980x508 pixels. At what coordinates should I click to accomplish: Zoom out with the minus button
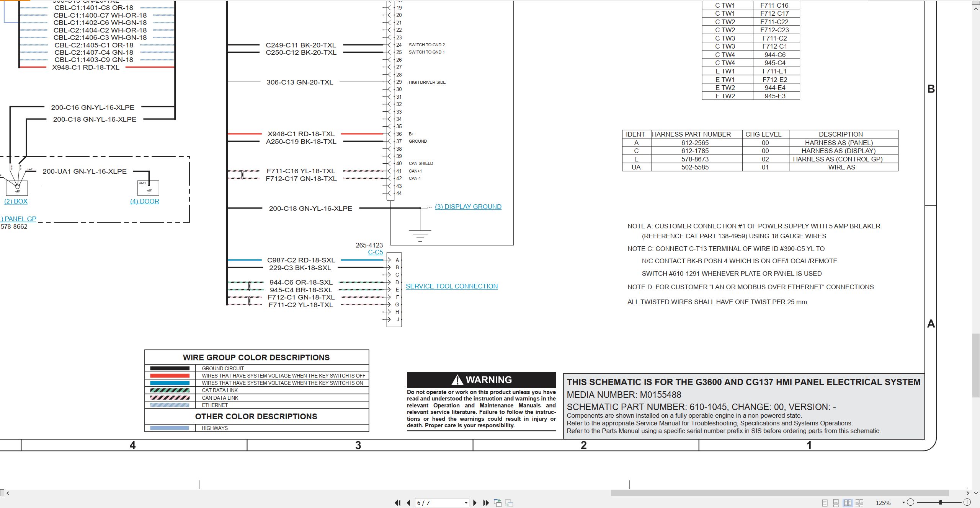tap(910, 502)
